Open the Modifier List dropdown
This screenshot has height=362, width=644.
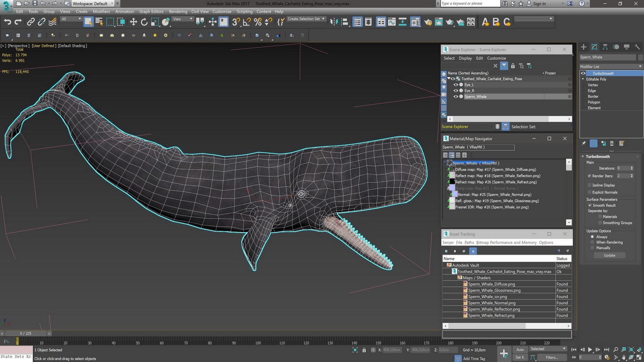click(x=611, y=66)
